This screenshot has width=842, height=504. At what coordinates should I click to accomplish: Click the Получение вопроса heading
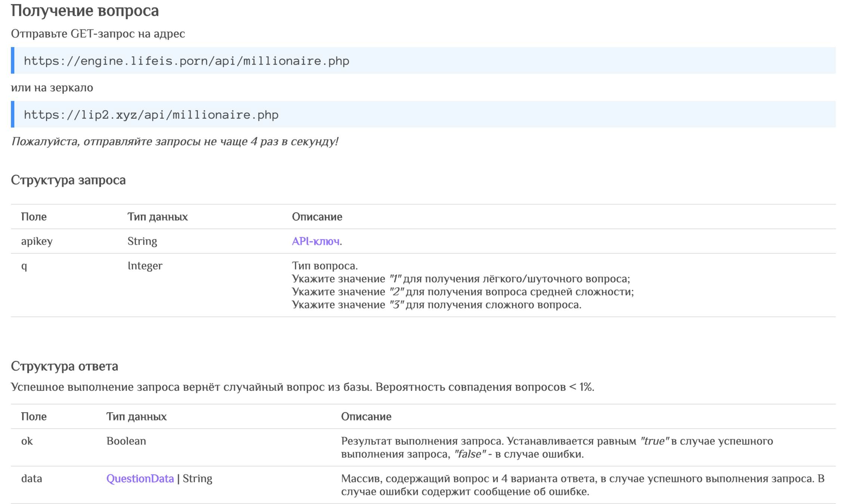pyautogui.click(x=85, y=10)
